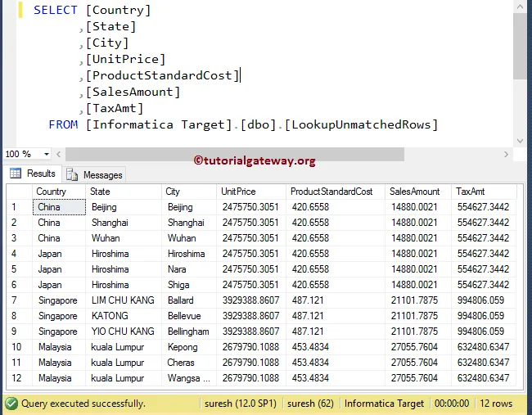Click the editor scroll up arrow
The width and height of the screenshot is (532, 415).
(520, 6)
